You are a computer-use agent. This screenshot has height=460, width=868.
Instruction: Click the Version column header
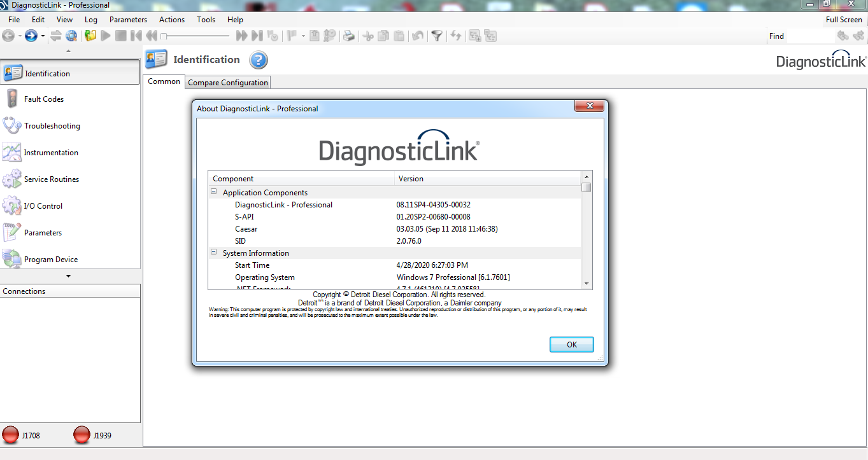pos(488,179)
